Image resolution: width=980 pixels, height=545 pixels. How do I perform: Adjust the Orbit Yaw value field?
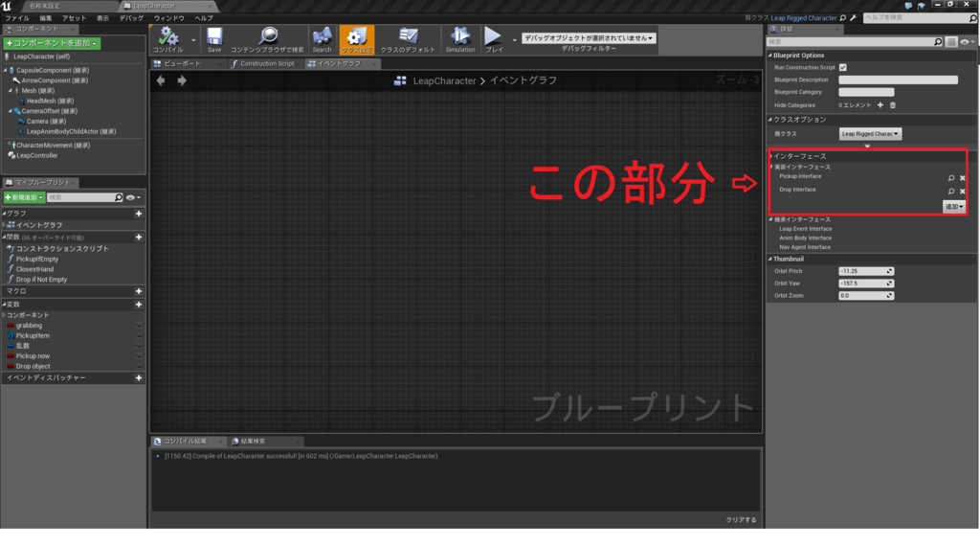coord(865,284)
